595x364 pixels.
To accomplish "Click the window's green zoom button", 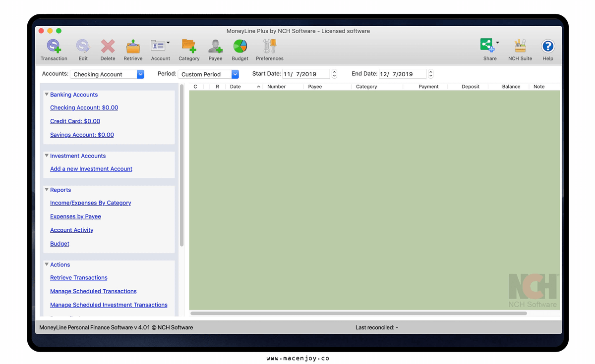I will tap(59, 31).
